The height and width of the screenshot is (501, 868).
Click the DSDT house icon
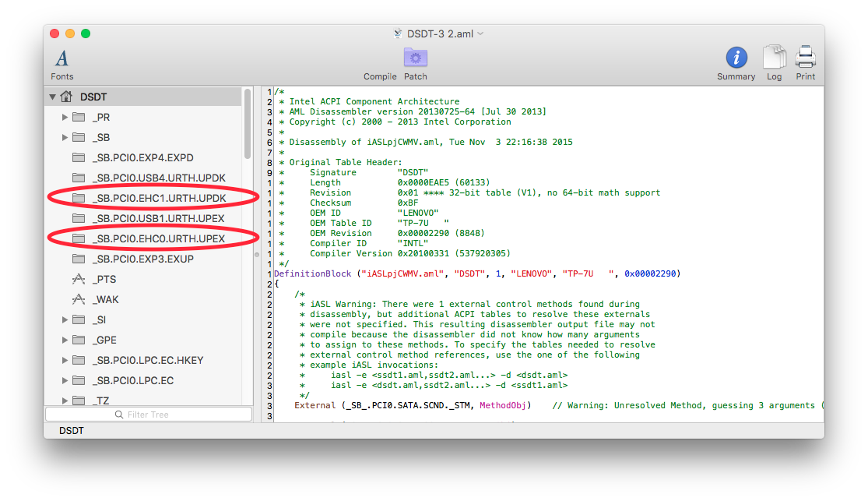[66, 97]
